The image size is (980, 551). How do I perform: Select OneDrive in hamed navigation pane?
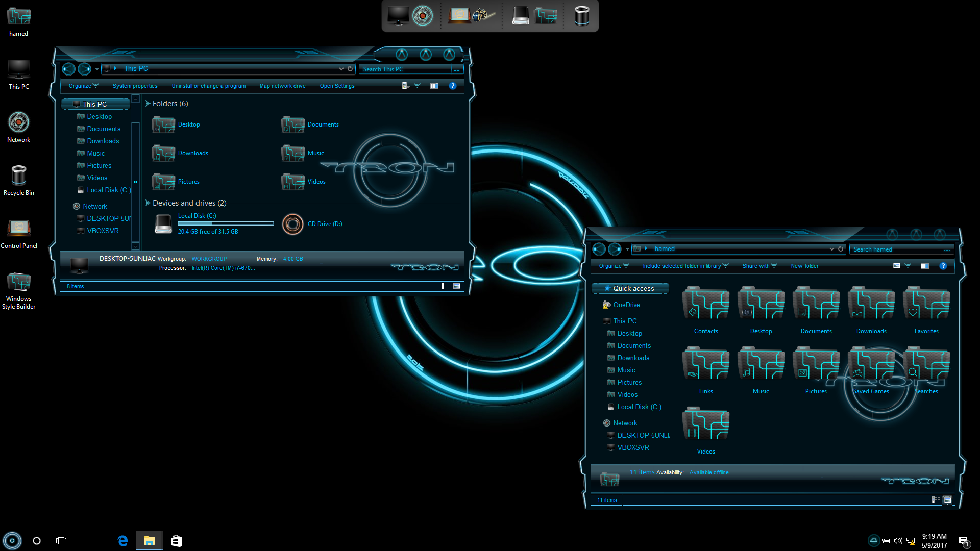pyautogui.click(x=626, y=305)
